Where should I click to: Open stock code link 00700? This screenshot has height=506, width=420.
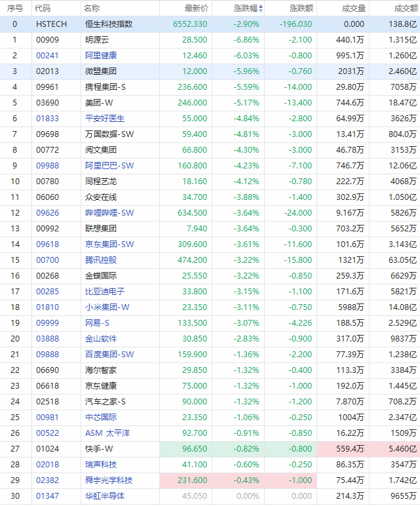pyautogui.click(x=47, y=260)
